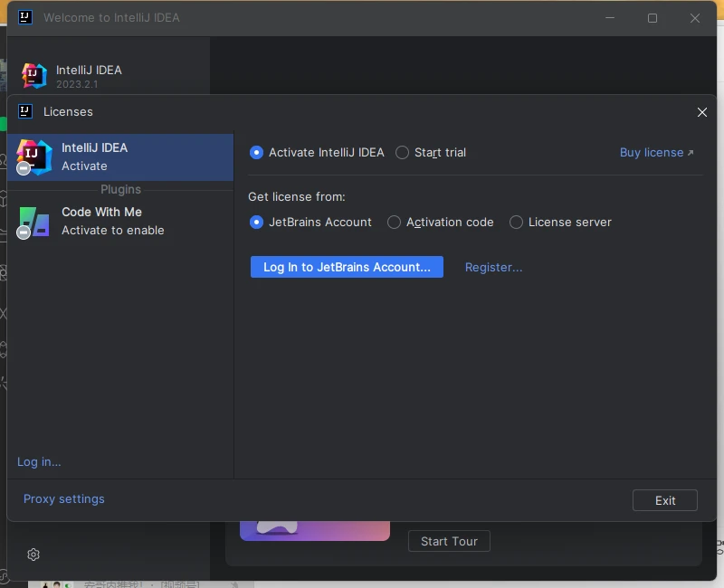Click the '2023.2.1' version text
This screenshot has height=588, width=724.
click(x=77, y=84)
